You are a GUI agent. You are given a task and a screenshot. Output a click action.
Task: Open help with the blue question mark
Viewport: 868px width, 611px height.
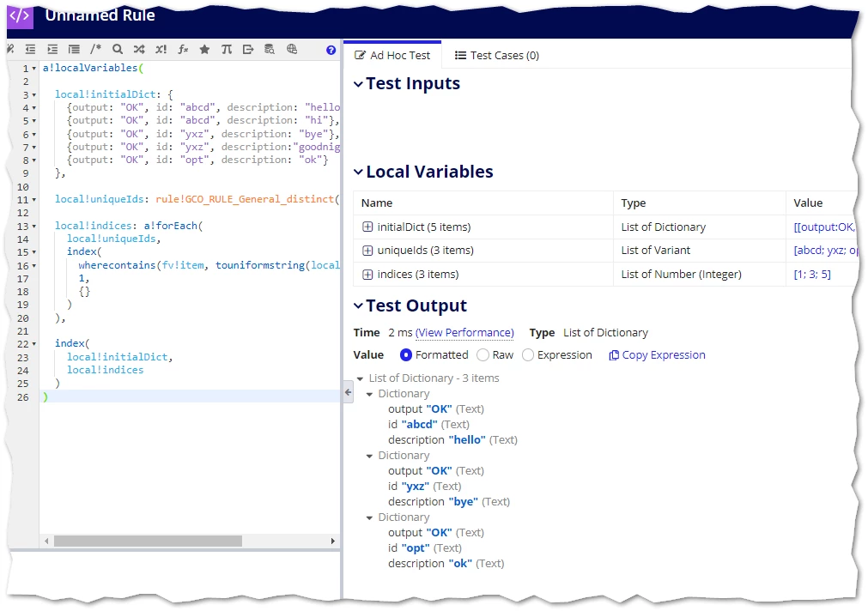[x=331, y=50]
